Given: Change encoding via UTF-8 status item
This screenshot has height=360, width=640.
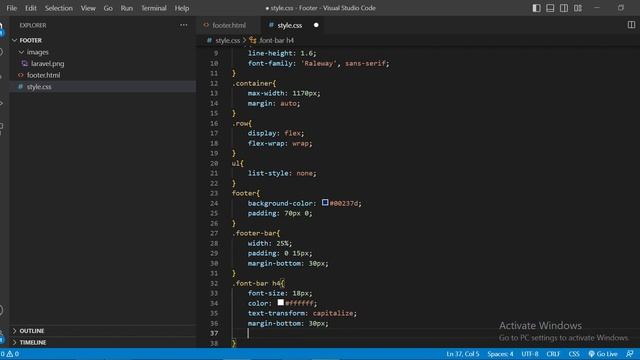Looking at the screenshot, I should [x=529, y=354].
